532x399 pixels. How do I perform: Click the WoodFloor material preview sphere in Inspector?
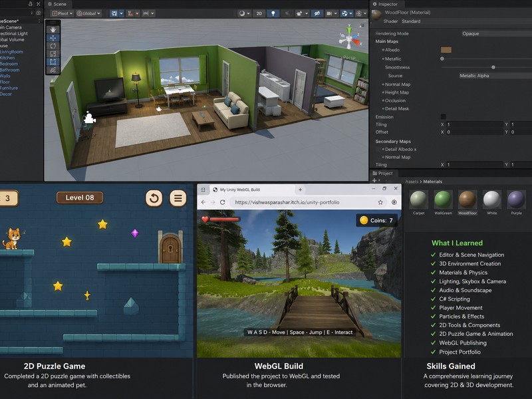tap(376, 15)
